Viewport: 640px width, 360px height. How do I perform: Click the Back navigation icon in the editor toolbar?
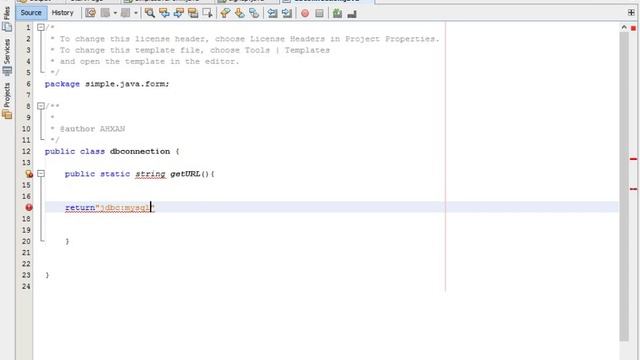[x=105, y=13]
